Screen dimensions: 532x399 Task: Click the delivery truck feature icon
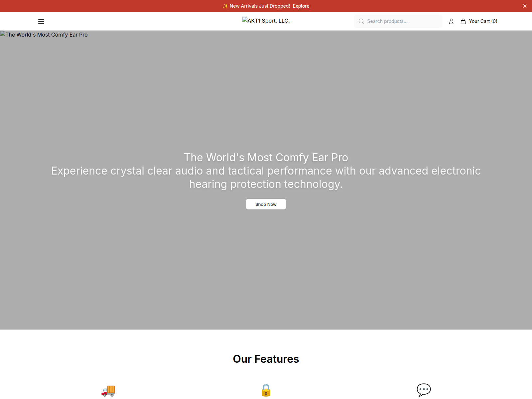point(108,390)
